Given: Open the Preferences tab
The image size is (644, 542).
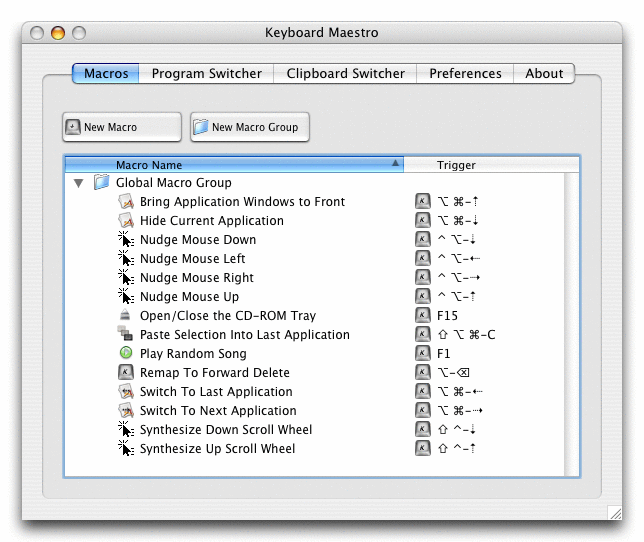Looking at the screenshot, I should [x=465, y=73].
